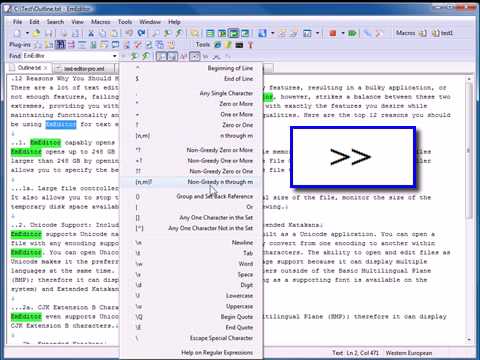
Task: Open the Record Macro dropdown arrow
Action: click(x=343, y=33)
